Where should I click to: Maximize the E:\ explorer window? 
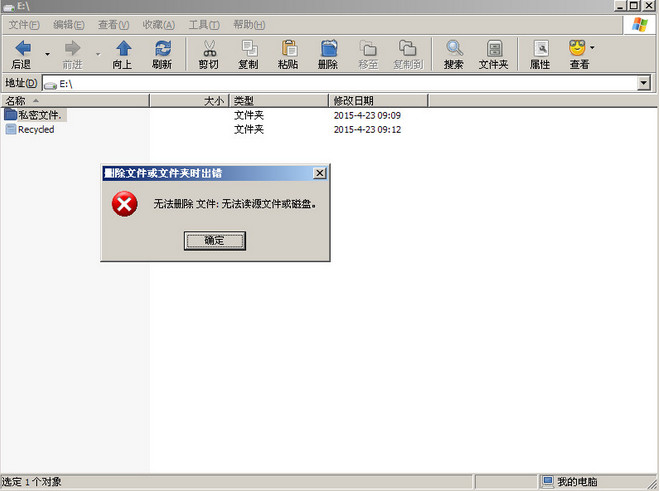pyautogui.click(x=634, y=5)
